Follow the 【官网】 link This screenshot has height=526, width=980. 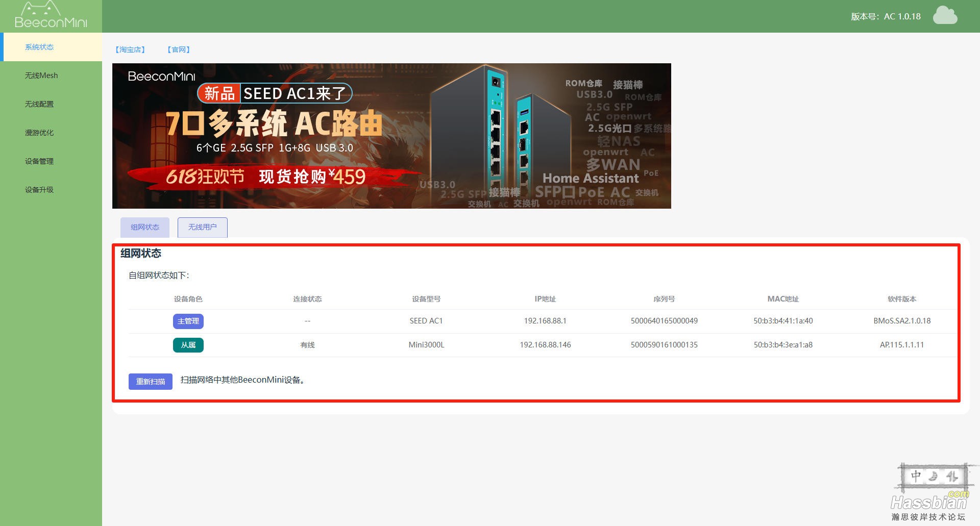[179, 49]
